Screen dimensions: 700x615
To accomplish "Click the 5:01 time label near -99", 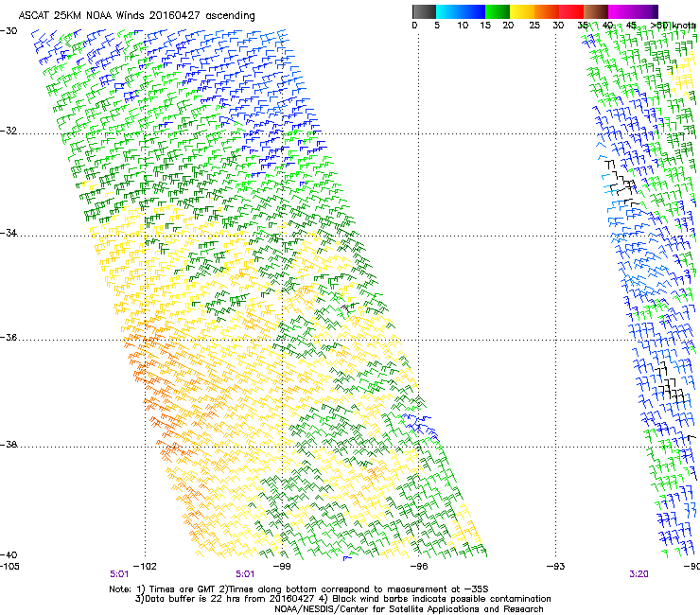I will 245,574.
